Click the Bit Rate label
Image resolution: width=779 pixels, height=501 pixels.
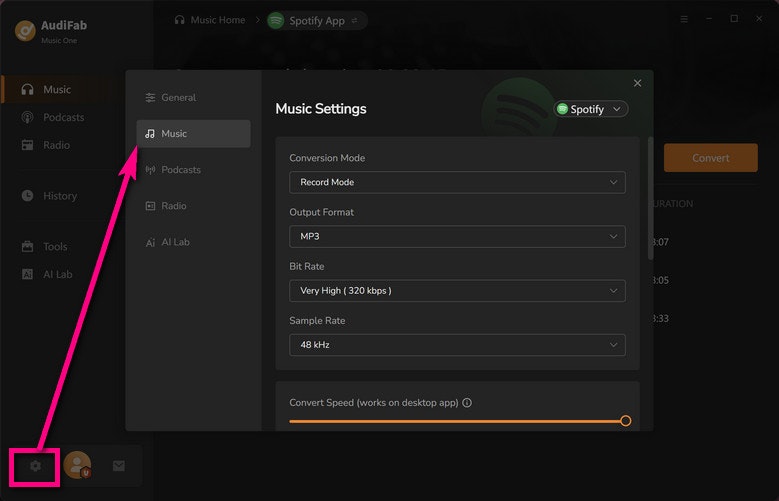pos(307,266)
